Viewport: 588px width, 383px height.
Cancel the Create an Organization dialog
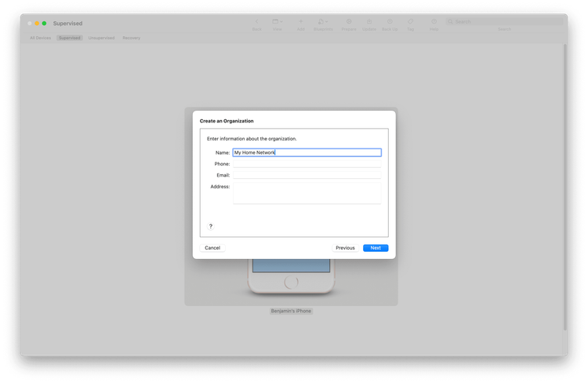(212, 248)
